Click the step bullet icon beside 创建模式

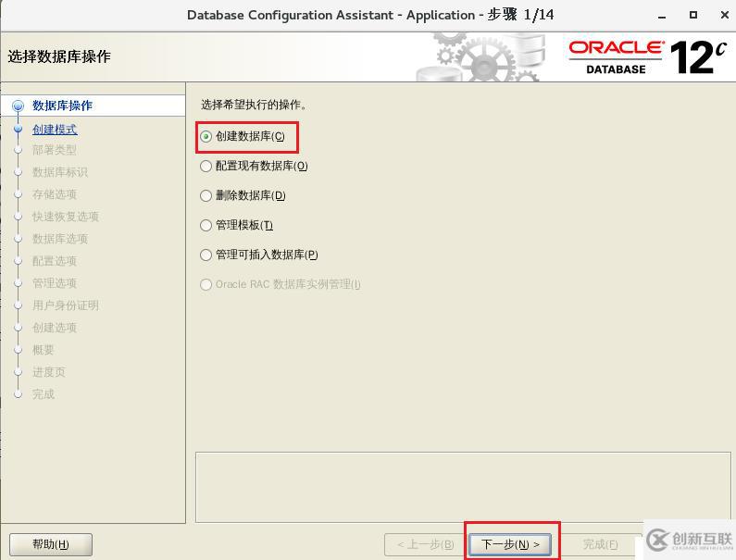[x=18, y=129]
